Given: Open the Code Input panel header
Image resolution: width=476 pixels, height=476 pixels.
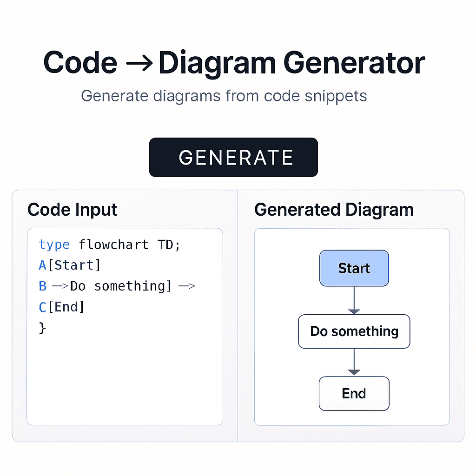Looking at the screenshot, I should (x=72, y=210).
